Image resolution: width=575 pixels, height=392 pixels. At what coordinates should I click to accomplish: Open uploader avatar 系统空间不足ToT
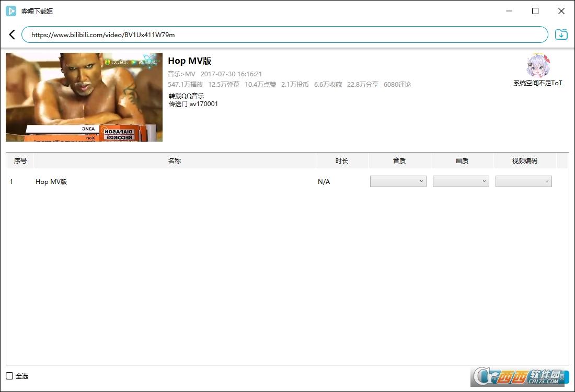(537, 65)
